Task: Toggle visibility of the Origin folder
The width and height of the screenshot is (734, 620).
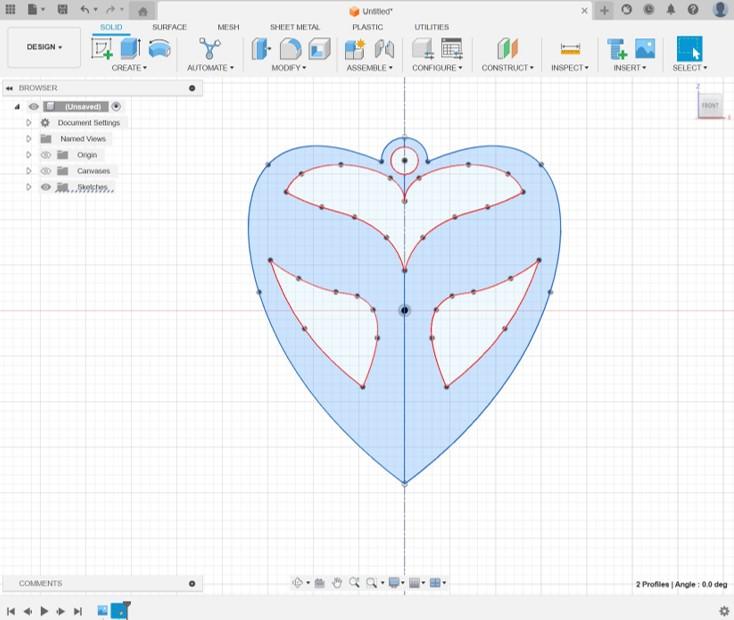Action: coord(45,155)
